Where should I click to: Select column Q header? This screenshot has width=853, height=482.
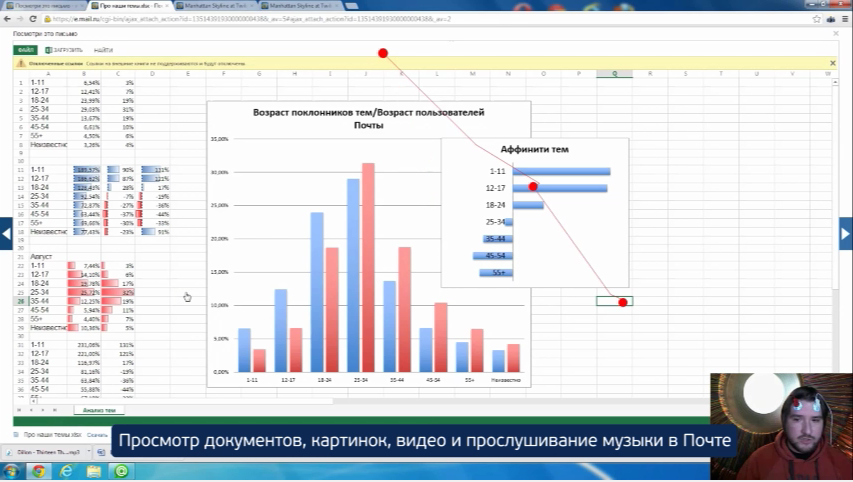(614, 73)
